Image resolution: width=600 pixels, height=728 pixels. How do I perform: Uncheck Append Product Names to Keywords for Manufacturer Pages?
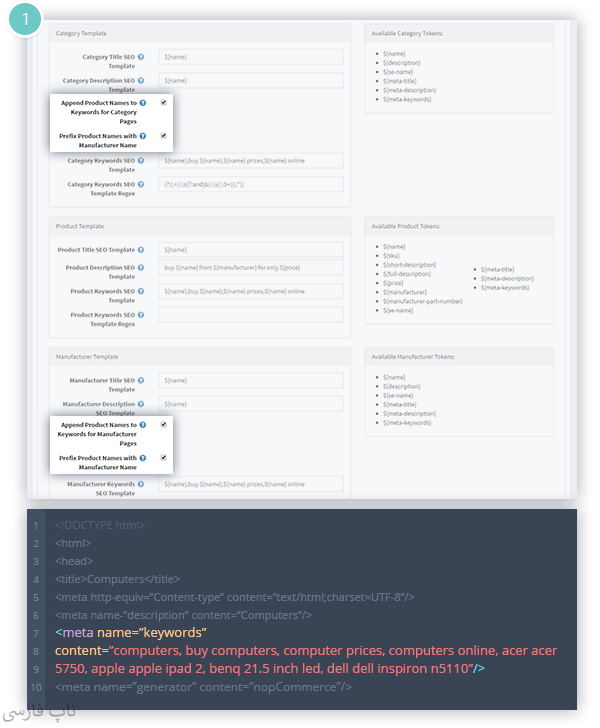click(163, 424)
